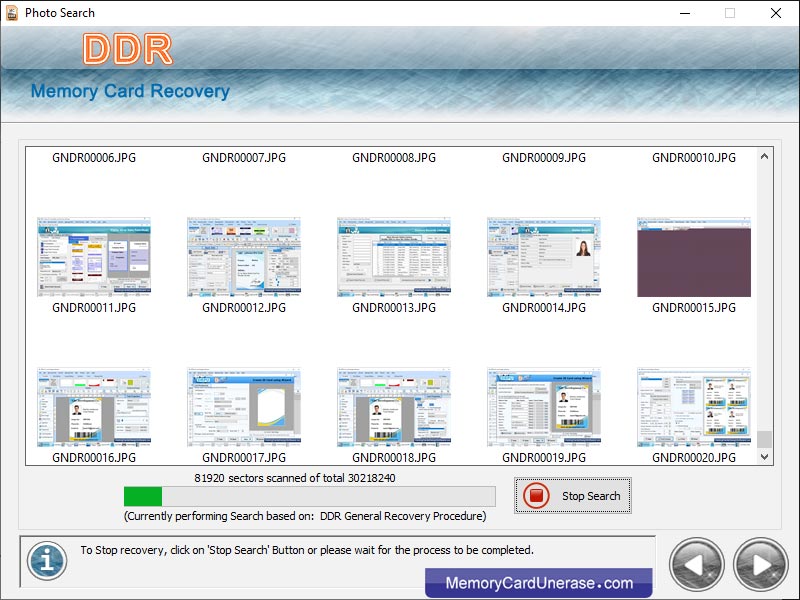The width and height of the screenshot is (800, 600).
Task: Select thumbnail GNDR00016.JPG
Action: [x=94, y=407]
